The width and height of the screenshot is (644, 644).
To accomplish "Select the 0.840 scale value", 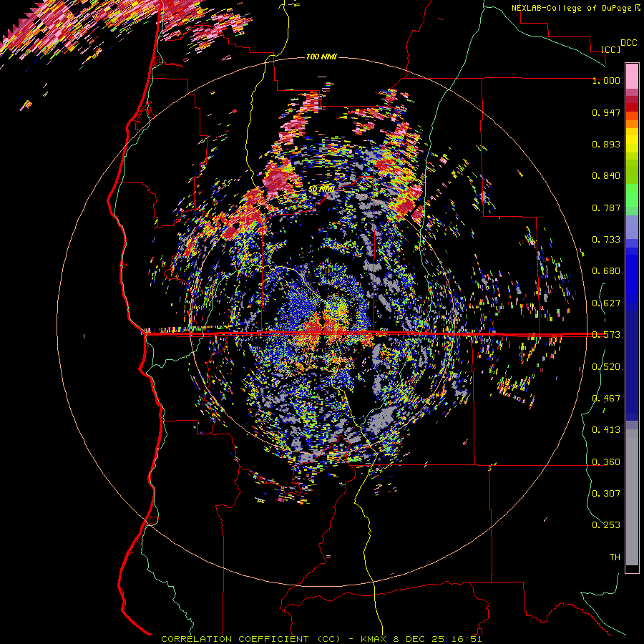I will coord(606,176).
